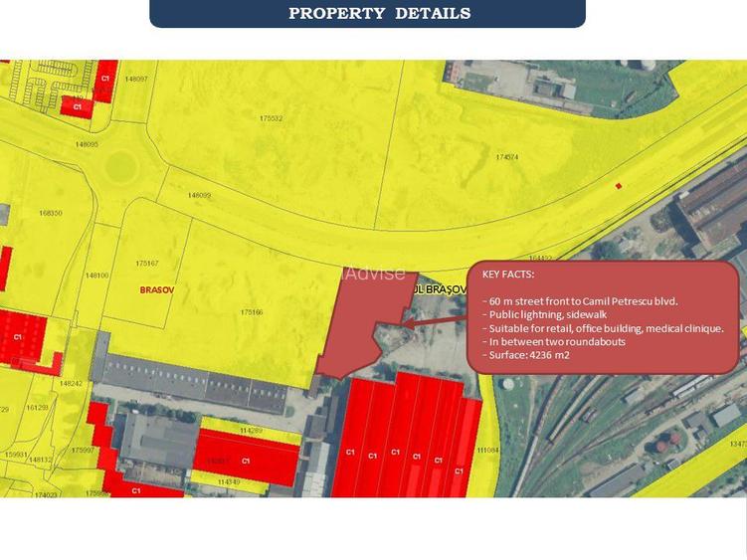The image size is (747, 560).
Task: Click parcel label 111084
Action: click(x=487, y=450)
